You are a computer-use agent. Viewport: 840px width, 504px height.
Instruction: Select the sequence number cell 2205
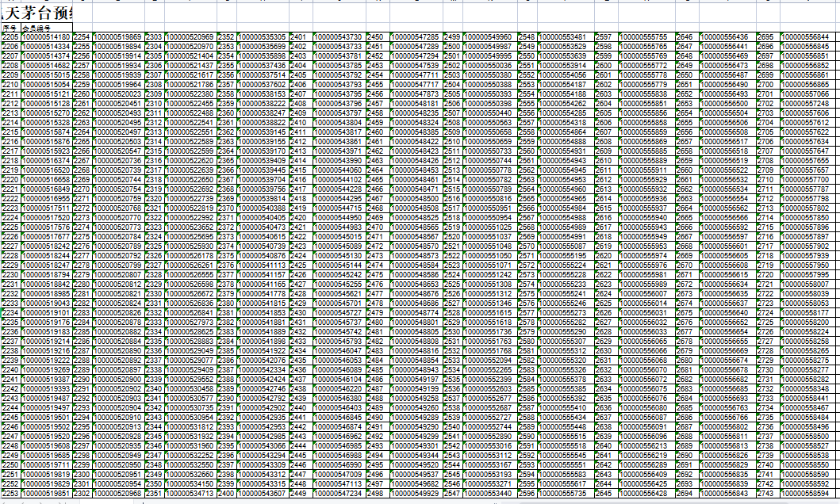(x=11, y=37)
